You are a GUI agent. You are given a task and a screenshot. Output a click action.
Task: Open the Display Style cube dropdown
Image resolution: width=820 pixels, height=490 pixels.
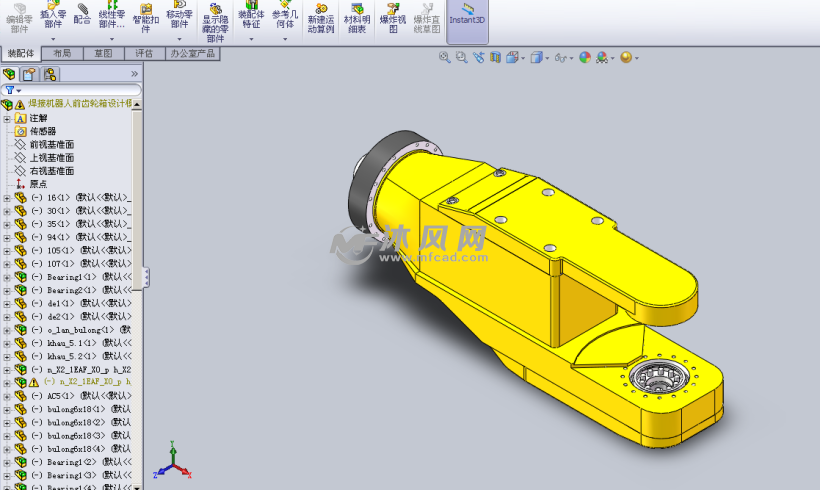pyautogui.click(x=538, y=58)
